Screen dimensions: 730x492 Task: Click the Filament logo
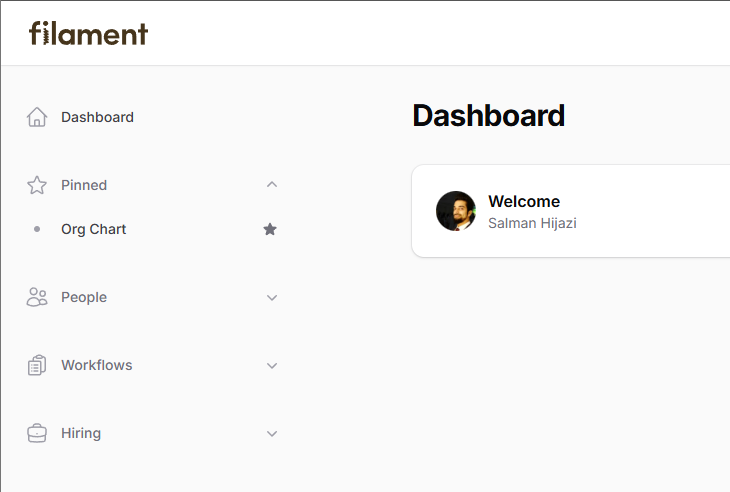pyautogui.click(x=88, y=34)
